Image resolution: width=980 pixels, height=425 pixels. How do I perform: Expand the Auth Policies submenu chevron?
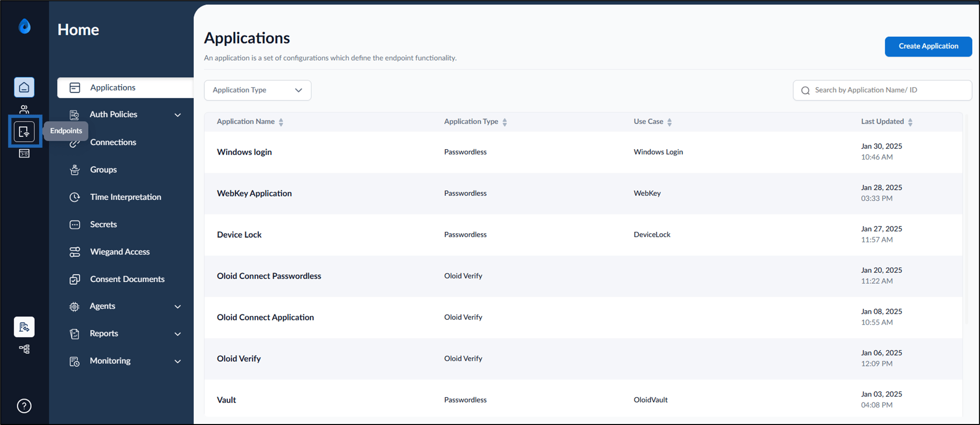(x=178, y=115)
